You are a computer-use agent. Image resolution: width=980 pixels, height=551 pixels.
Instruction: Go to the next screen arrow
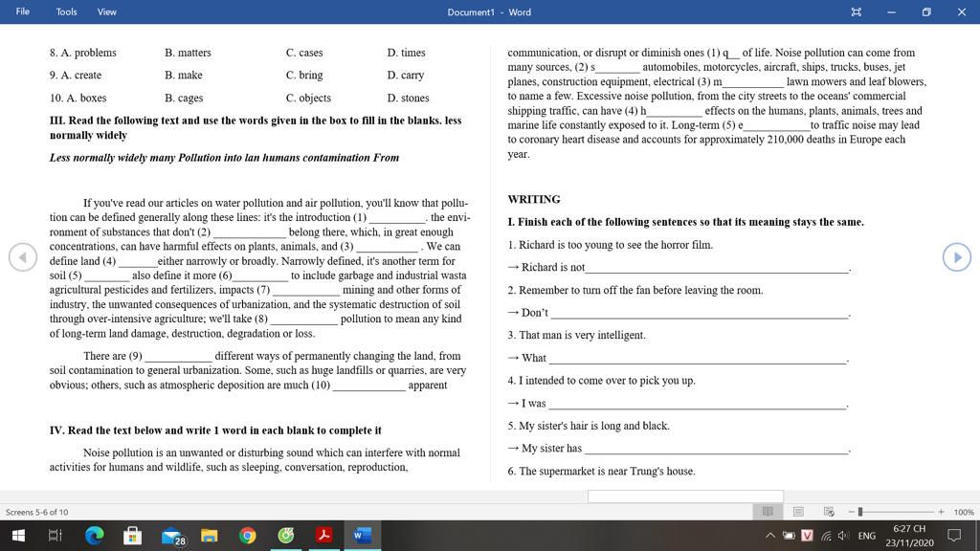point(956,257)
